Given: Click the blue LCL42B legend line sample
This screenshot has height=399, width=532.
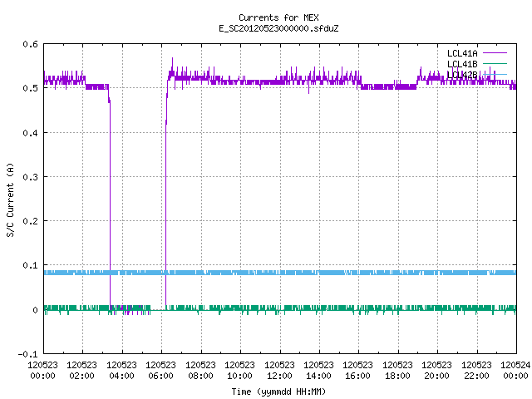Looking at the screenshot, I should (495, 74).
